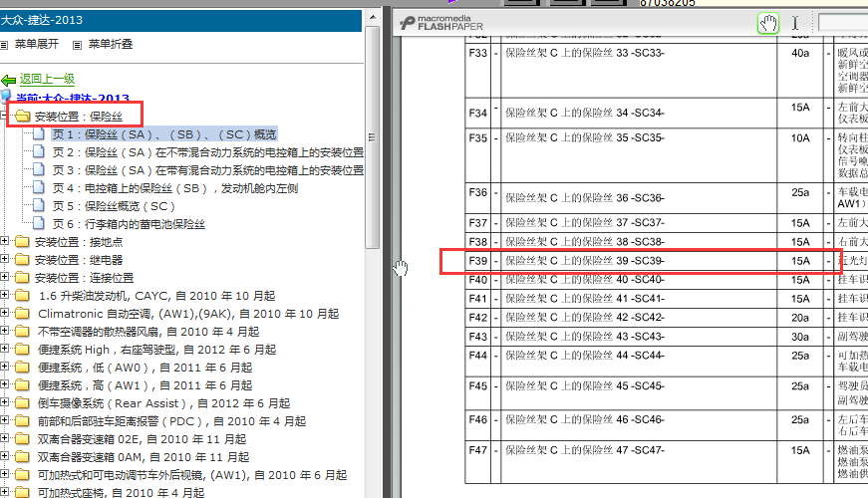Expand the 1.6 升柴油发动机 CAYC node
This screenshot has width=868, height=498.
[4, 295]
